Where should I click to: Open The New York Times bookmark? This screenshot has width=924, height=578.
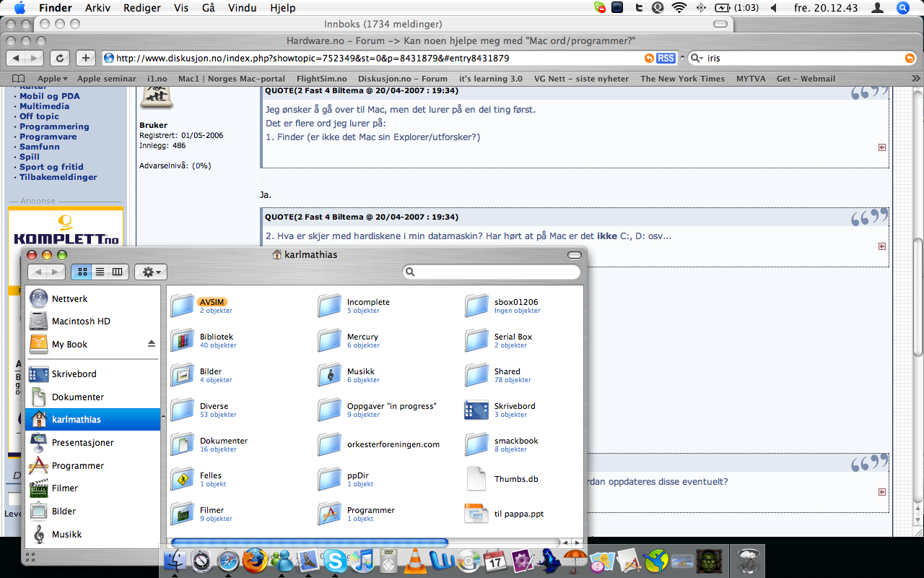[x=682, y=79]
